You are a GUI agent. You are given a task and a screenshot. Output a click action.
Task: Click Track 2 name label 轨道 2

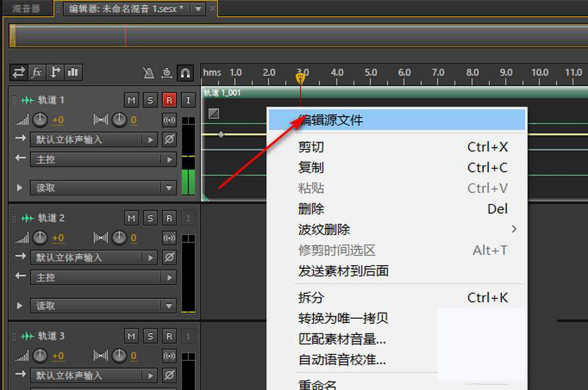(x=51, y=218)
